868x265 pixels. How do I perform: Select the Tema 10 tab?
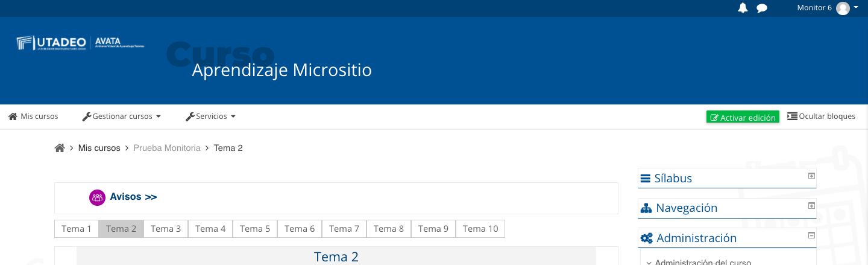[x=480, y=229]
